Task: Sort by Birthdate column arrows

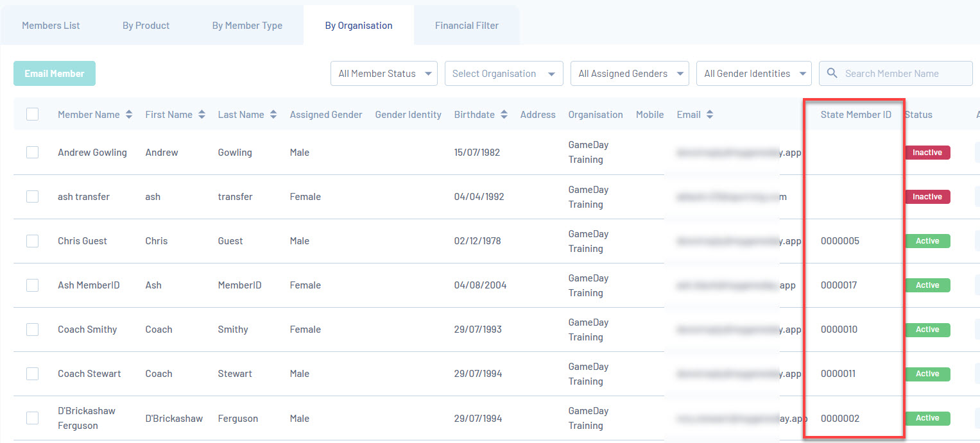Action: click(x=504, y=115)
